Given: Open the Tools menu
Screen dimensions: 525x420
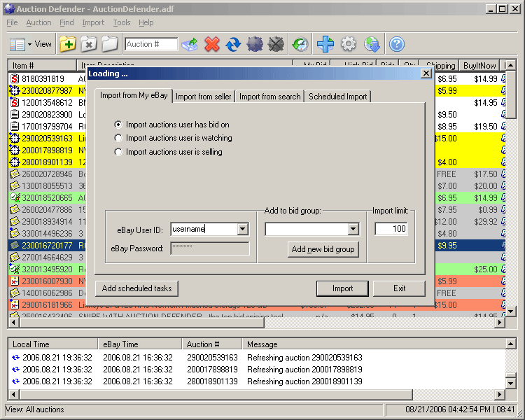Looking at the screenshot, I should point(122,22).
